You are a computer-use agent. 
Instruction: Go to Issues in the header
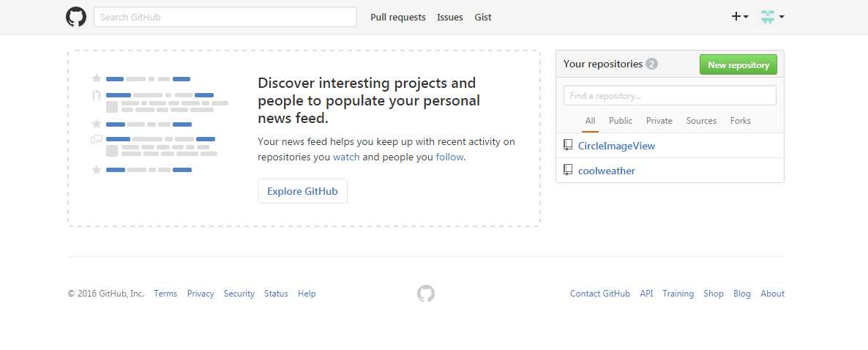pyautogui.click(x=450, y=17)
